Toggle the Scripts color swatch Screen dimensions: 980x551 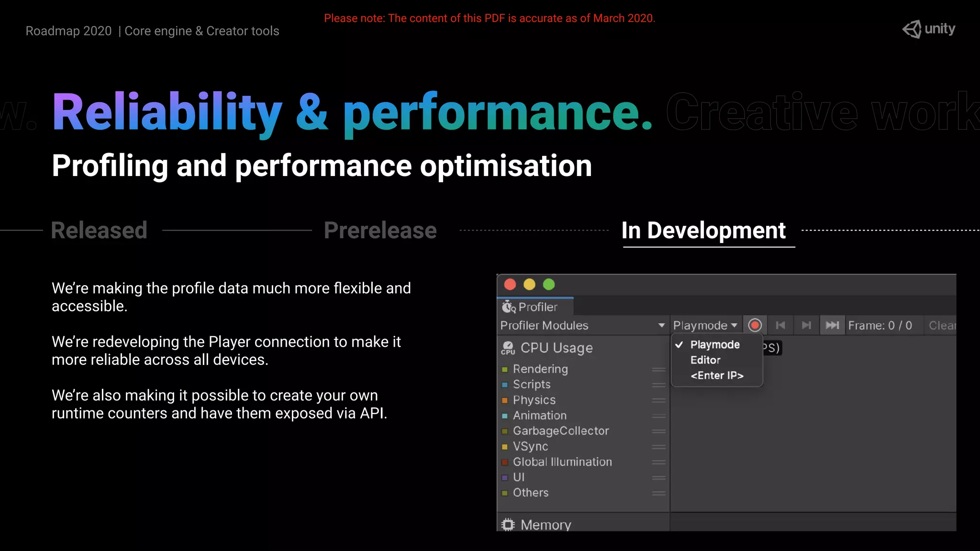504,385
